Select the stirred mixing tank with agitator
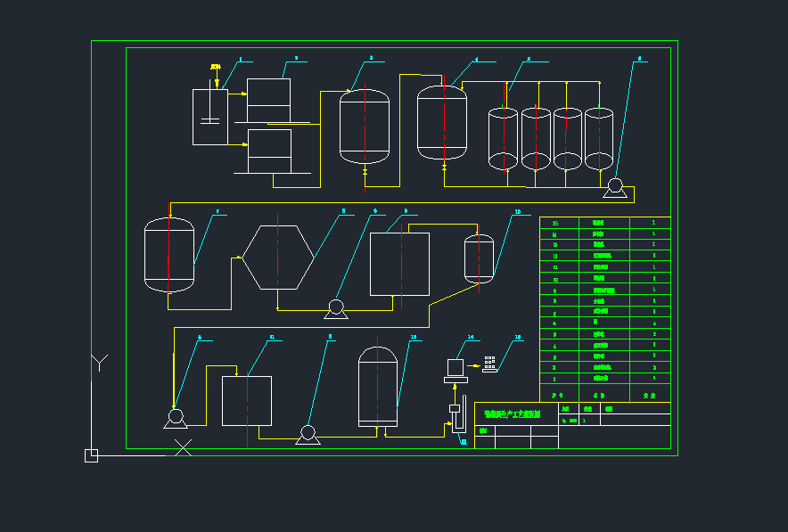Viewport: 788px width, 532px height. (210, 117)
